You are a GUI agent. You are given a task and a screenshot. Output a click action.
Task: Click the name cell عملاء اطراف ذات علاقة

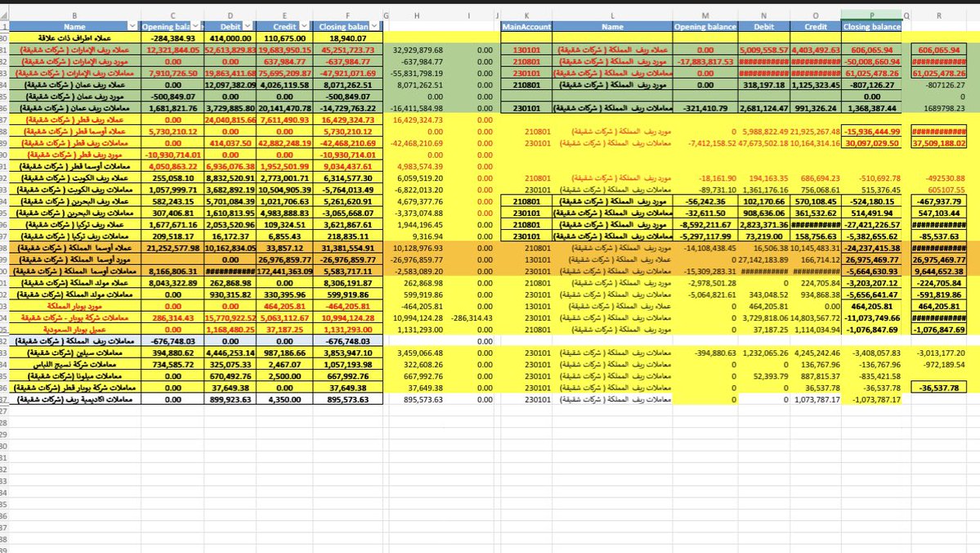(75, 38)
